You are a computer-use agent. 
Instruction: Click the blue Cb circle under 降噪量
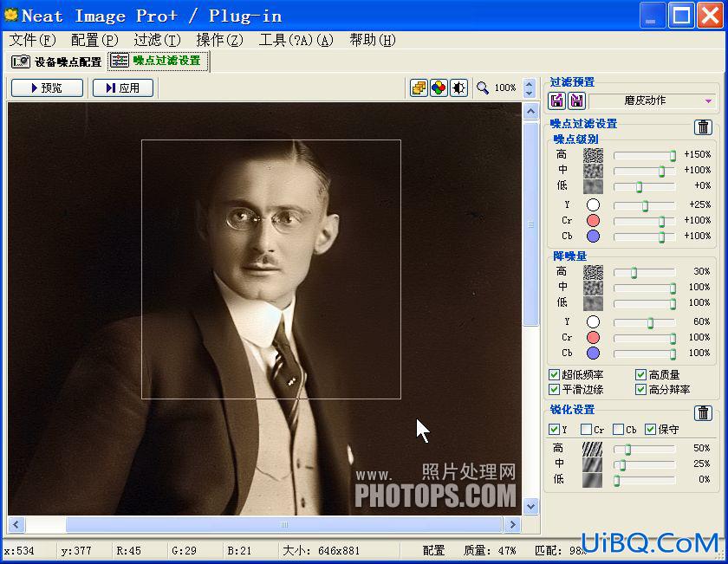(x=593, y=353)
